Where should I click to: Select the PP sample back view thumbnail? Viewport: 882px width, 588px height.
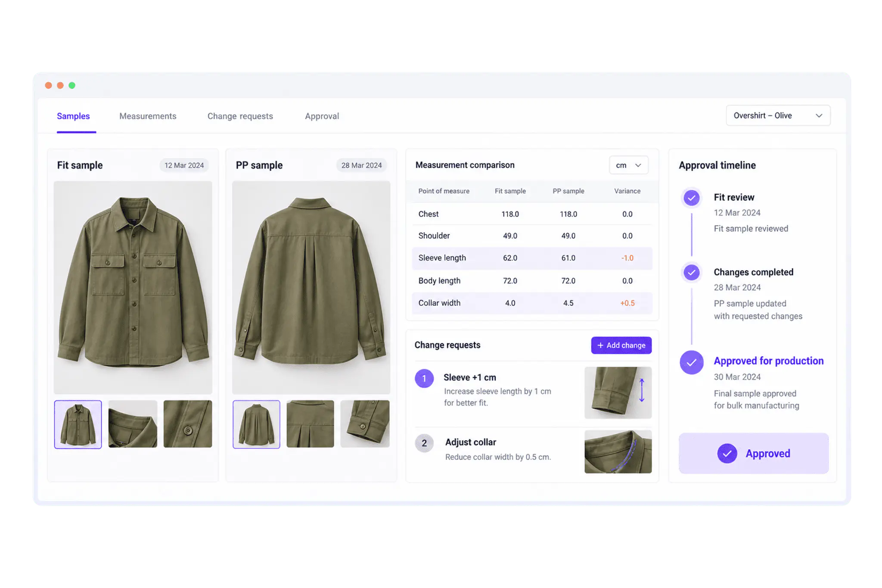[256, 424]
